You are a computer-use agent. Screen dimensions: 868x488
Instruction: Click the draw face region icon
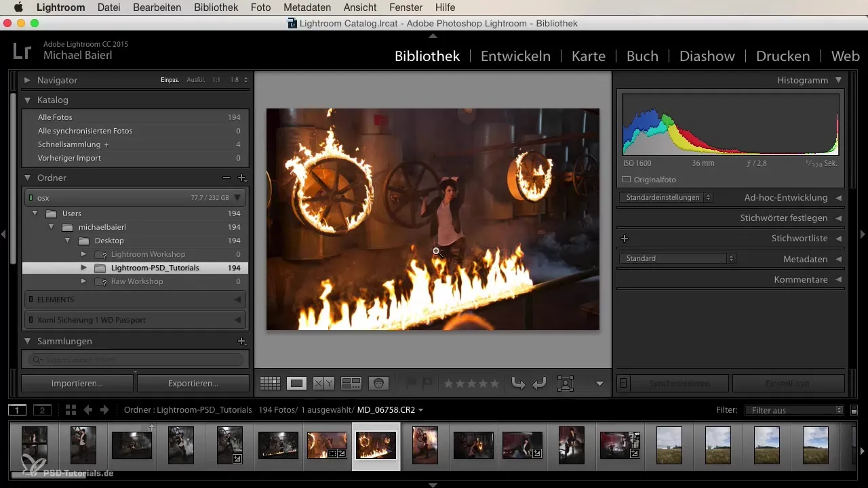(x=565, y=384)
